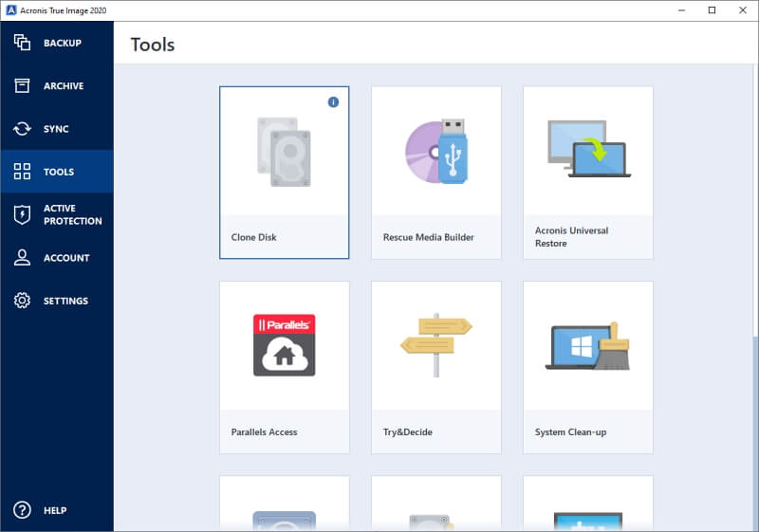The width and height of the screenshot is (759, 532).
Task: Start the Try&Decide label
Action: [x=408, y=431]
